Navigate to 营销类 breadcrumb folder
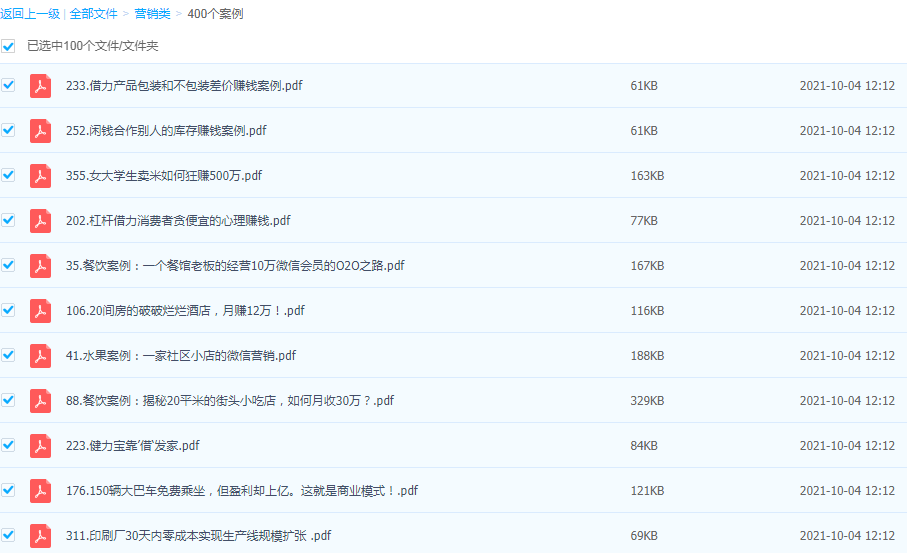 (x=151, y=14)
